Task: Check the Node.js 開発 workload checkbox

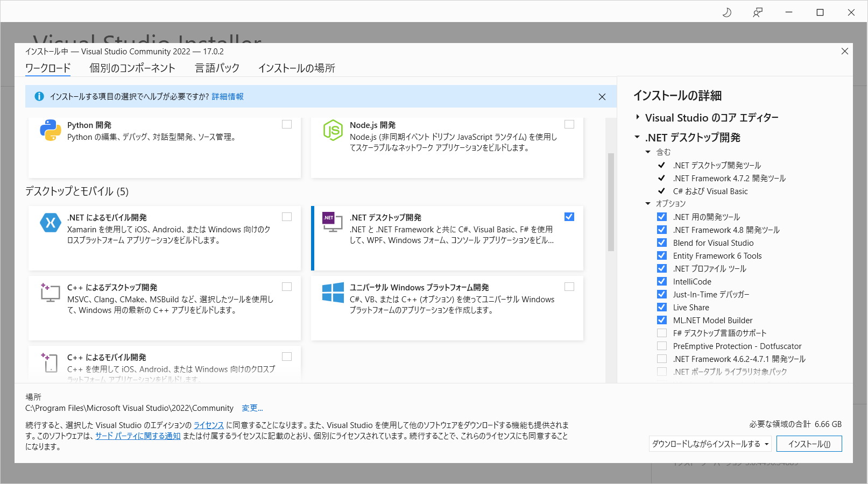Action: [569, 124]
